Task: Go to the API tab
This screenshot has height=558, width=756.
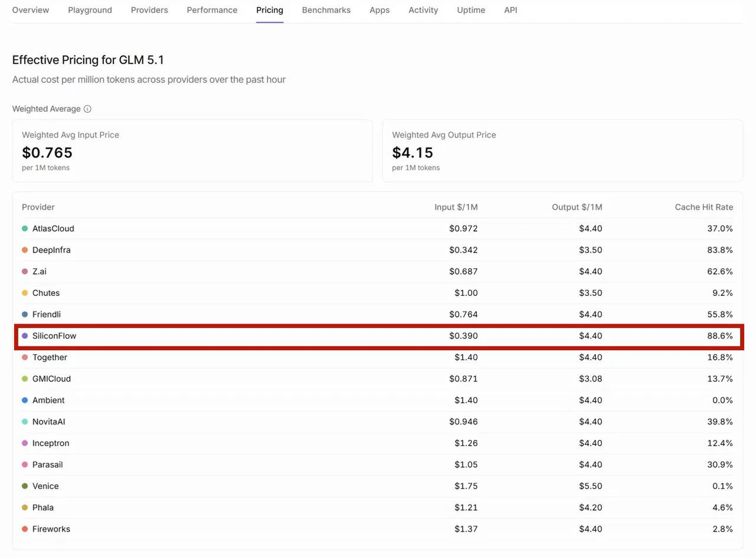Action: coord(511,10)
